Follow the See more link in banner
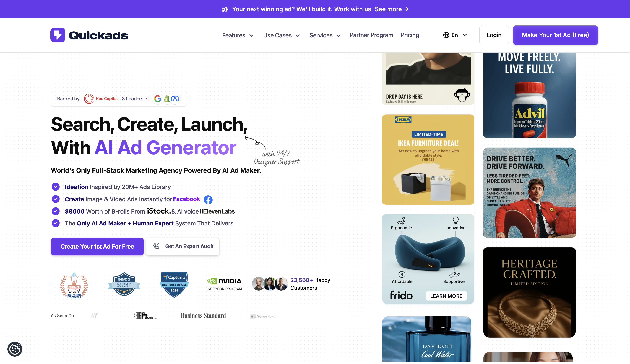The image size is (630, 364). click(x=392, y=9)
